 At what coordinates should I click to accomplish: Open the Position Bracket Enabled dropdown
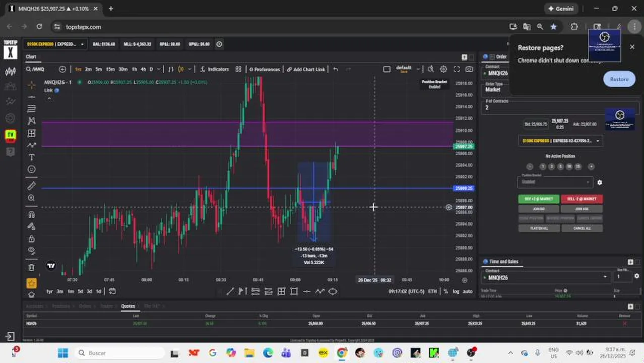[x=555, y=181]
